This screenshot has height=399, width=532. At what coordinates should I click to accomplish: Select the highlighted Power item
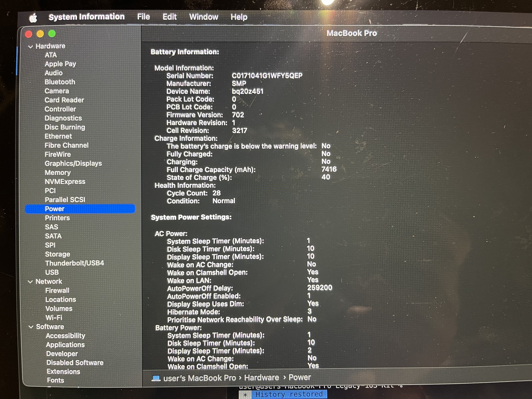(x=80, y=209)
